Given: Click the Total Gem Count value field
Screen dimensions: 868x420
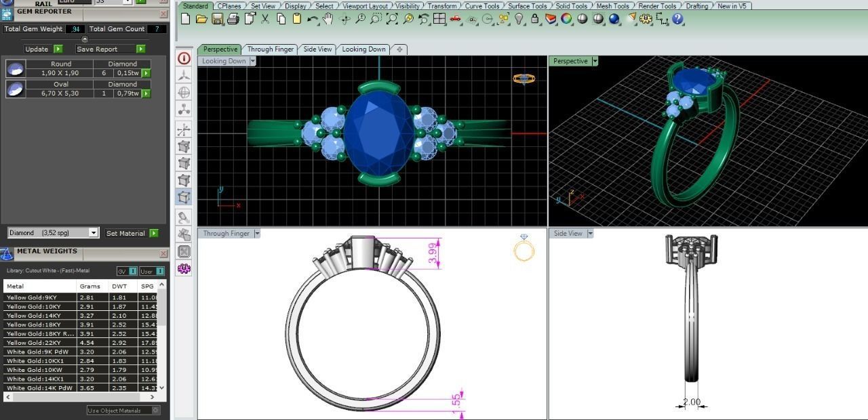Looking at the screenshot, I should [x=157, y=29].
